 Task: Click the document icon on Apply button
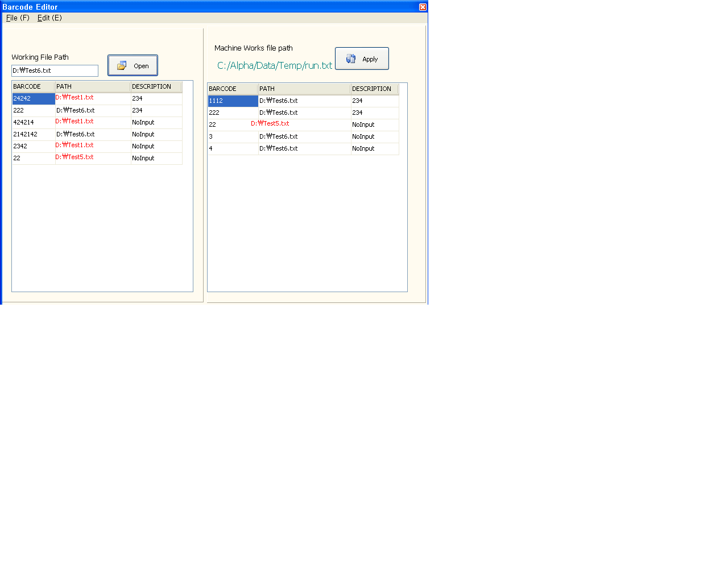(x=351, y=59)
